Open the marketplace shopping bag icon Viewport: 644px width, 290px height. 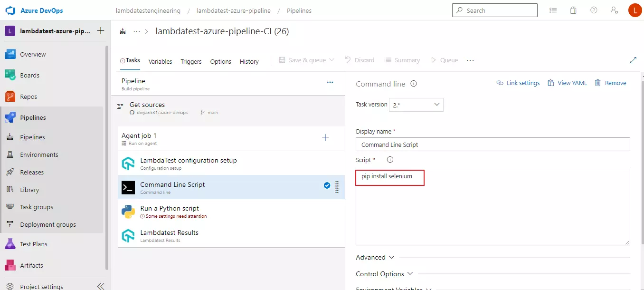tap(573, 10)
